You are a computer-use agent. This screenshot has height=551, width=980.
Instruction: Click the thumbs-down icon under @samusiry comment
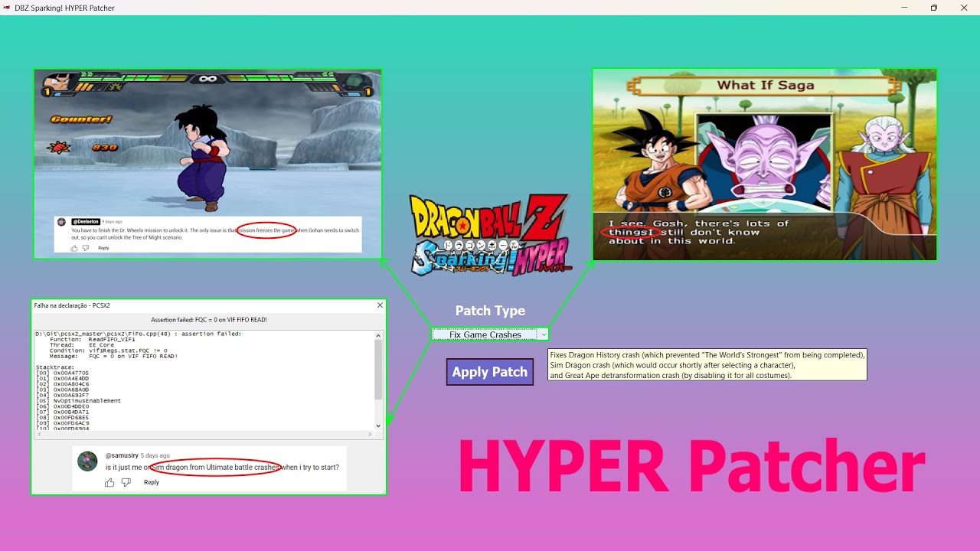[126, 482]
